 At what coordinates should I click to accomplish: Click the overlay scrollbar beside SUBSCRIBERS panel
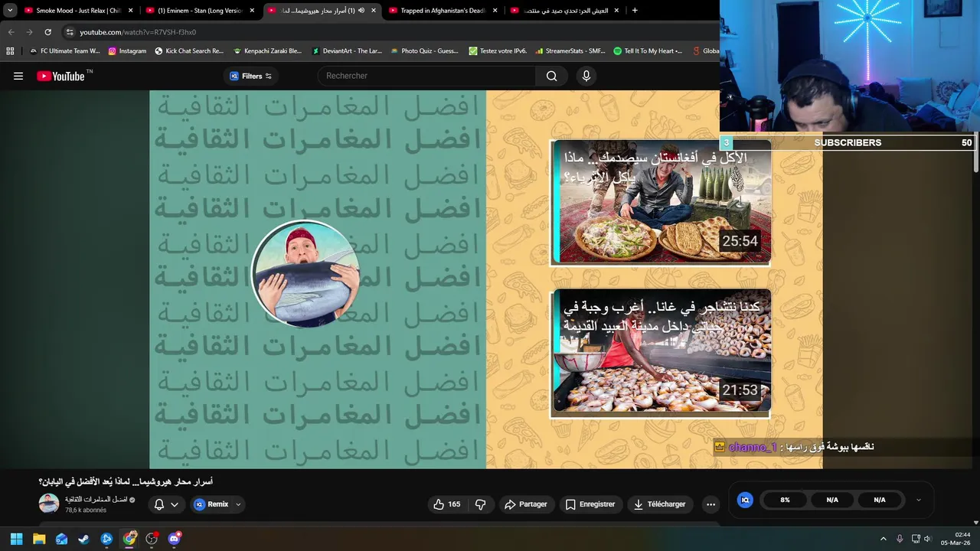[976, 153]
